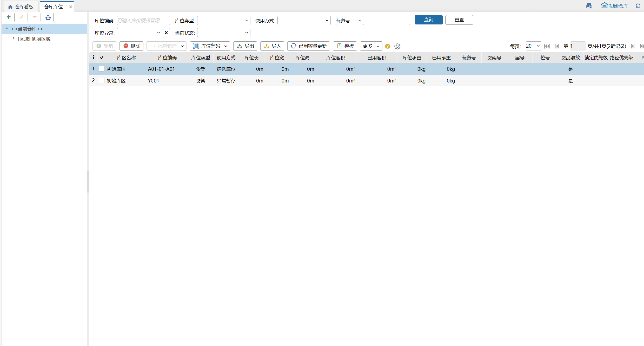
Task: Click the disabled 新增 button
Action: tap(104, 46)
